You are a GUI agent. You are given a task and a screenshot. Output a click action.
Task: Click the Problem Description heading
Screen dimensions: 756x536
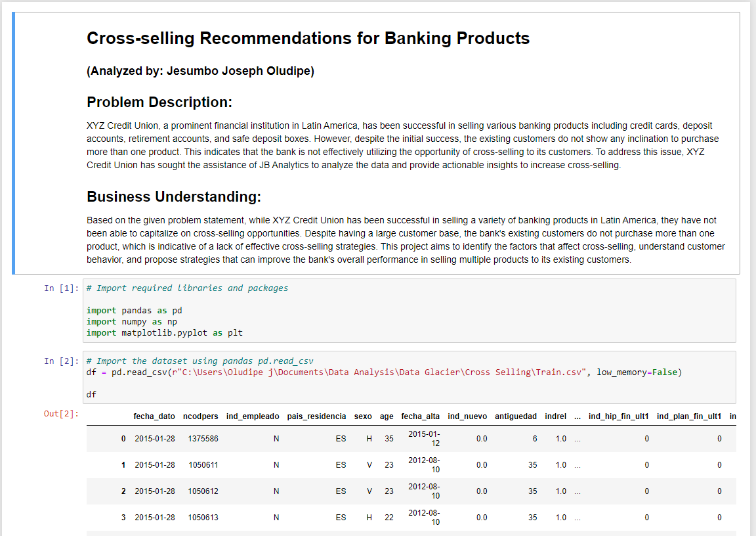[x=159, y=102]
